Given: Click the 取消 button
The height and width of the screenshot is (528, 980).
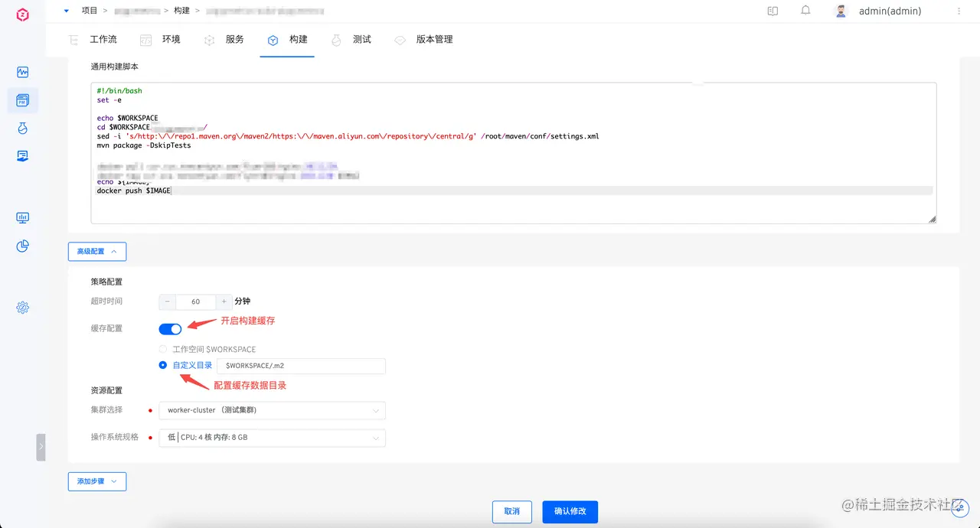Looking at the screenshot, I should (x=511, y=511).
